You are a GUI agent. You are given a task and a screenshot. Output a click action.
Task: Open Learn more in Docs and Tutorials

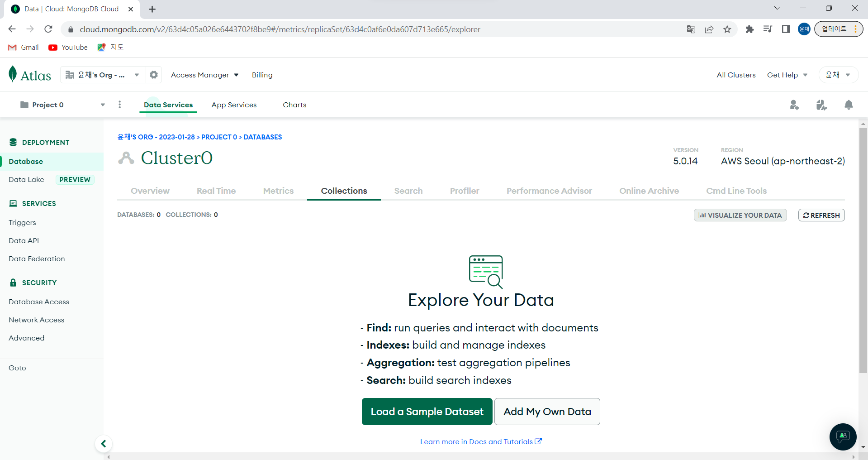click(x=481, y=441)
